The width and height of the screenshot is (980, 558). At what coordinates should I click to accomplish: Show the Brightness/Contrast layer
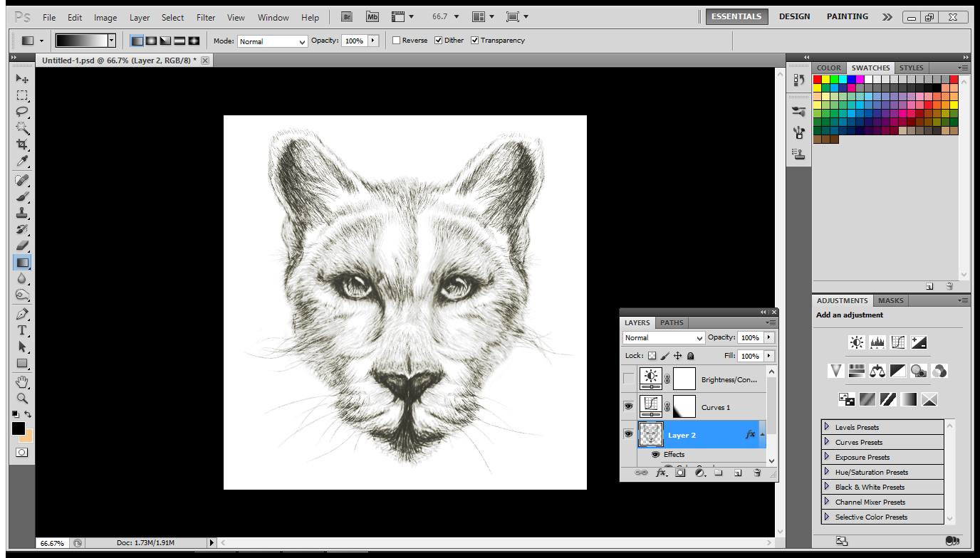628,379
